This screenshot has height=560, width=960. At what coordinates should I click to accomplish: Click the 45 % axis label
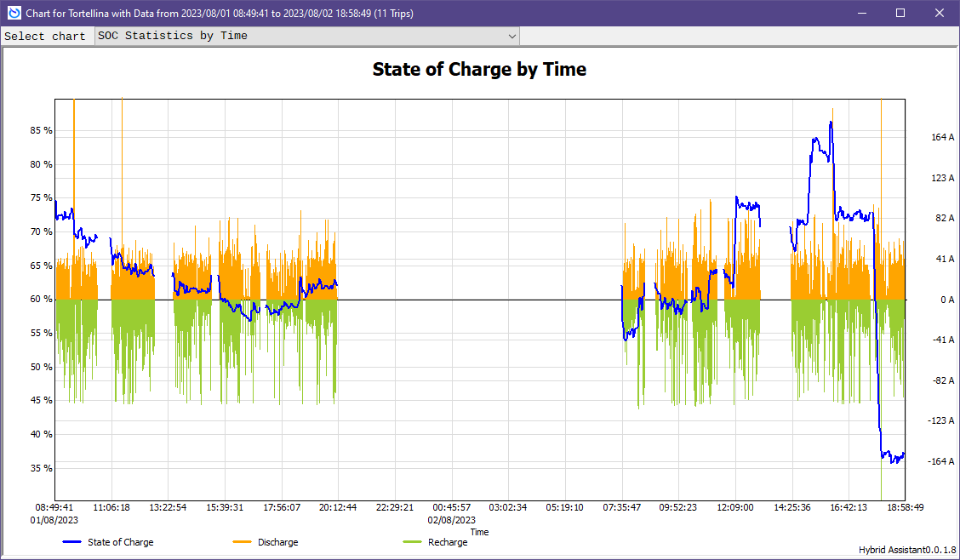click(x=41, y=400)
